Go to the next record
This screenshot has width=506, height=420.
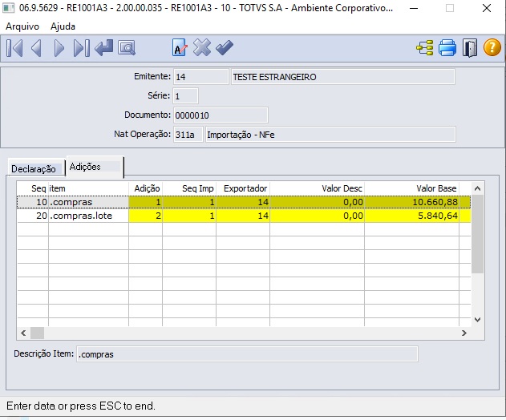[x=59, y=48]
